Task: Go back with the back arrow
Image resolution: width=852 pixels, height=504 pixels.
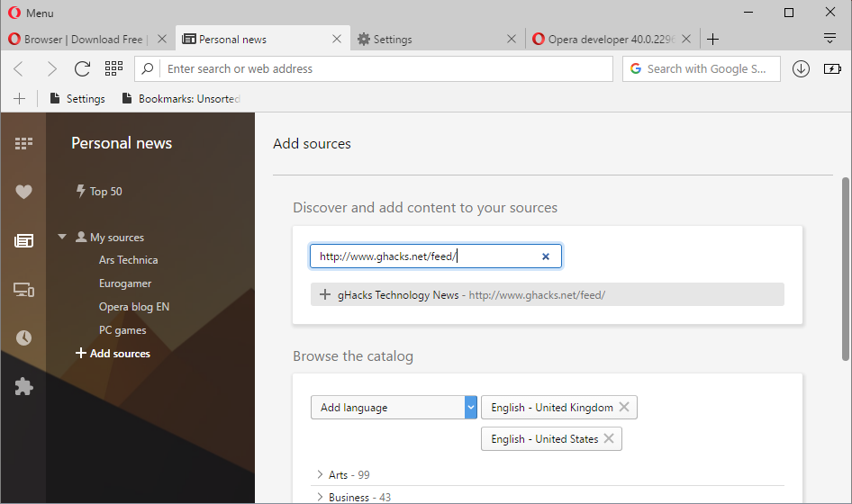Action: [x=19, y=69]
